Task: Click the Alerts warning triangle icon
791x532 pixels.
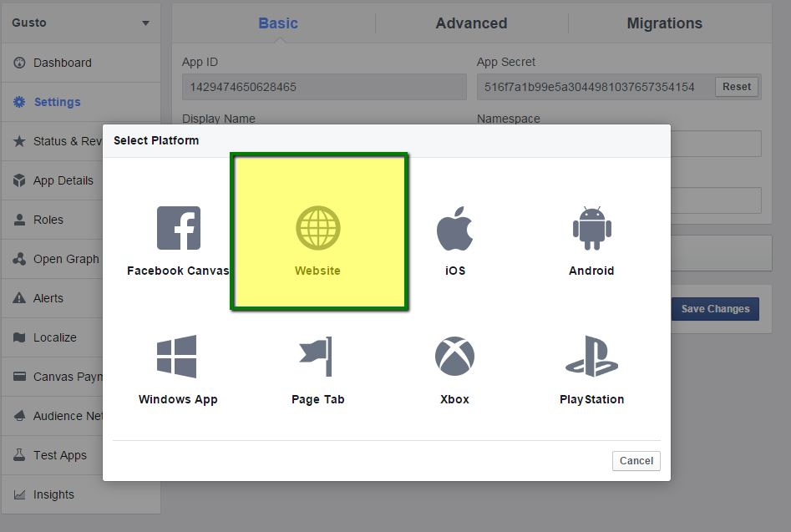Action: 19,298
